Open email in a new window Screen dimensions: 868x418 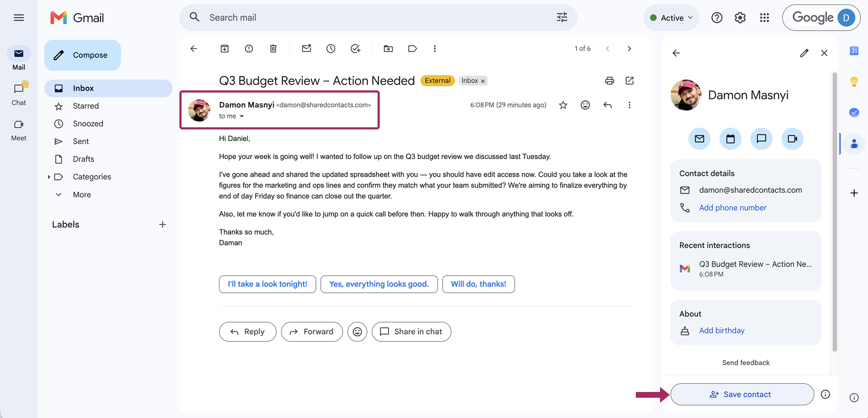click(630, 81)
